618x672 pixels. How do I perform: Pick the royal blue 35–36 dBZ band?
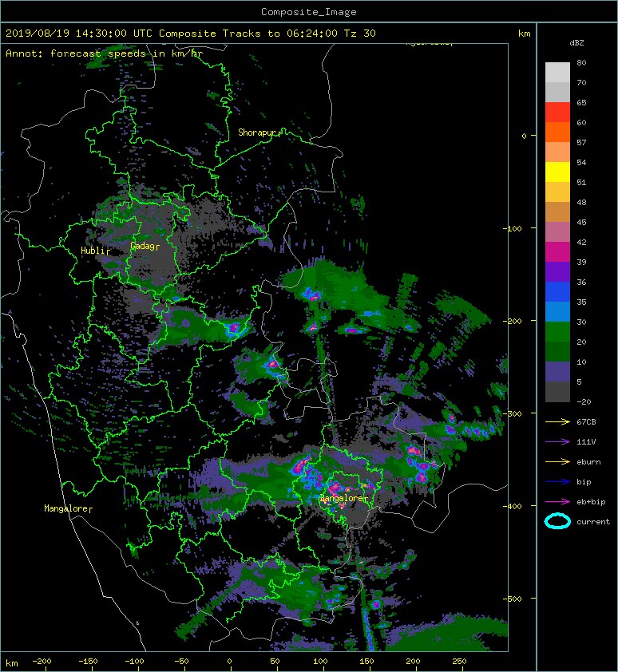click(557, 291)
